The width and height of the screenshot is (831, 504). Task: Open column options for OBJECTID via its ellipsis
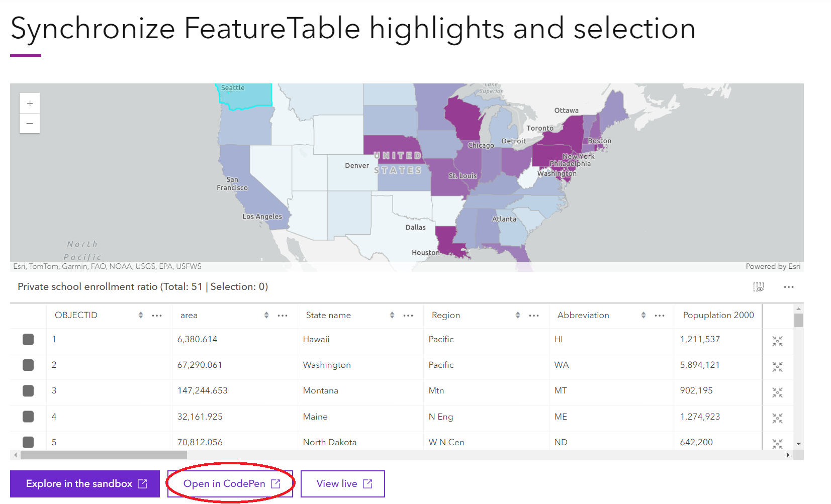(157, 315)
